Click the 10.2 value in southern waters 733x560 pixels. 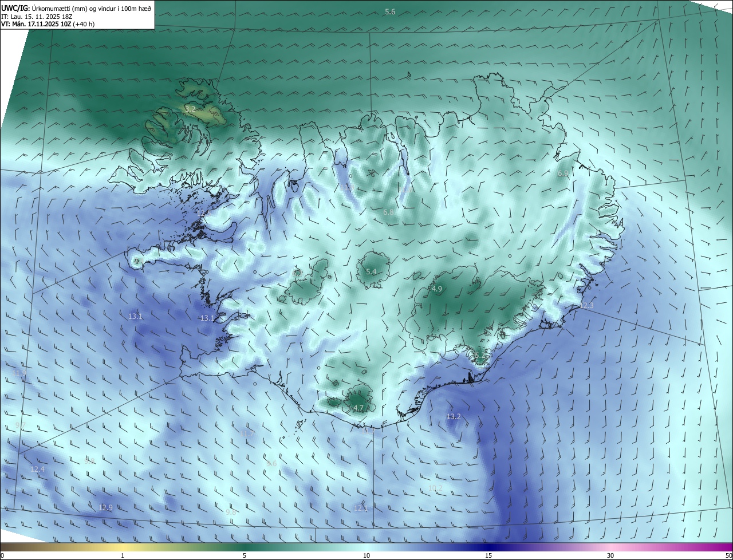435,488
